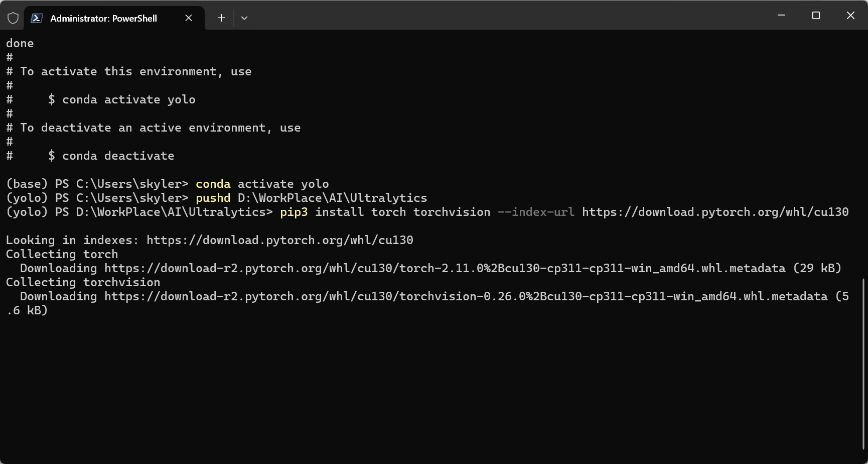This screenshot has height=464, width=868.
Task: Click the '--index-url' flag in the command
Action: 536,212
